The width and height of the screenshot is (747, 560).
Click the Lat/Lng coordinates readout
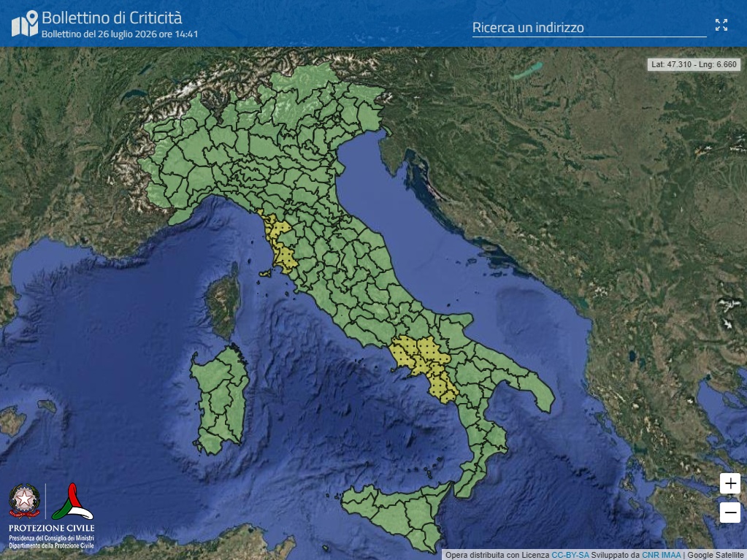coord(694,64)
